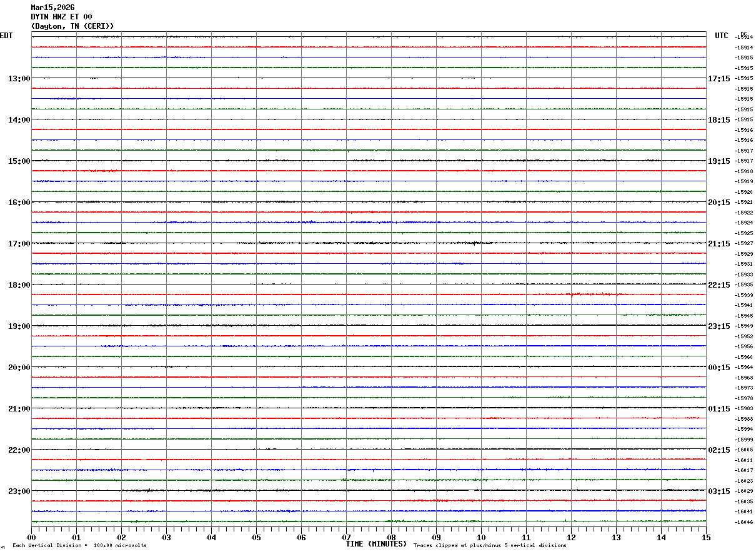Click the 23:00 EDT hour label
This screenshot has width=756, height=554.
(x=19, y=491)
